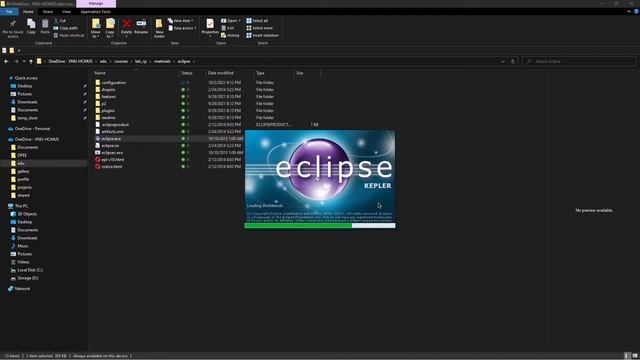Viewport: 640px width, 360px height.
Task: Select Downloads under Quick access
Action: click(27, 102)
